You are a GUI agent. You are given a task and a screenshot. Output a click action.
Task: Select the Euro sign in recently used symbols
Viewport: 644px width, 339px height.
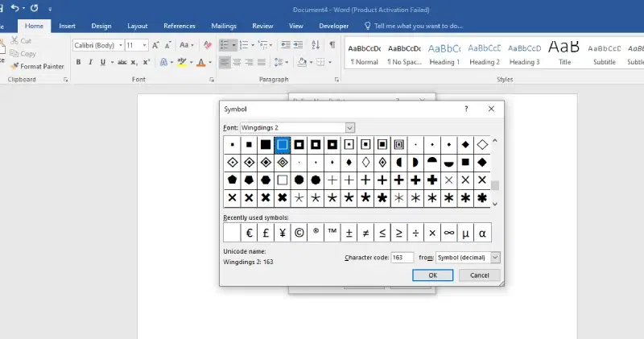point(249,234)
